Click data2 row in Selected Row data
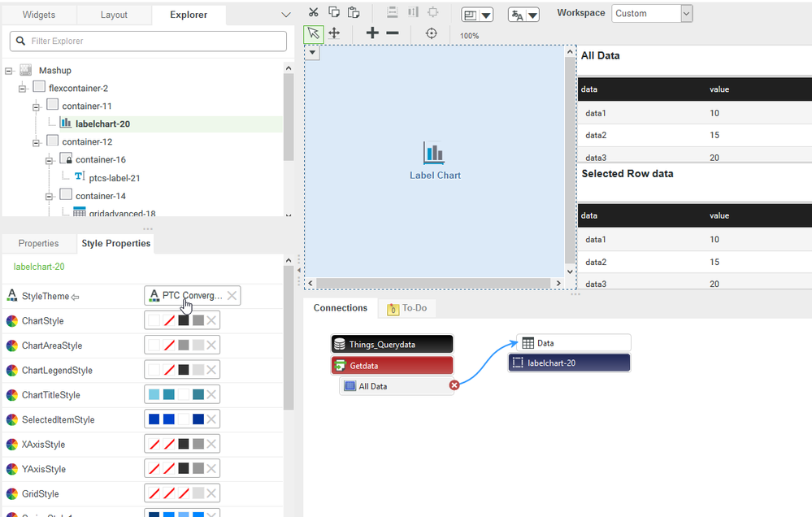Screen dimensions: 812x517 [x=694, y=262]
